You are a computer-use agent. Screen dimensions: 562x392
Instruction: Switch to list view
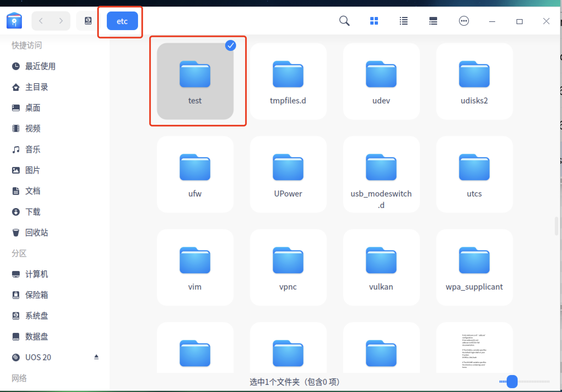(403, 21)
